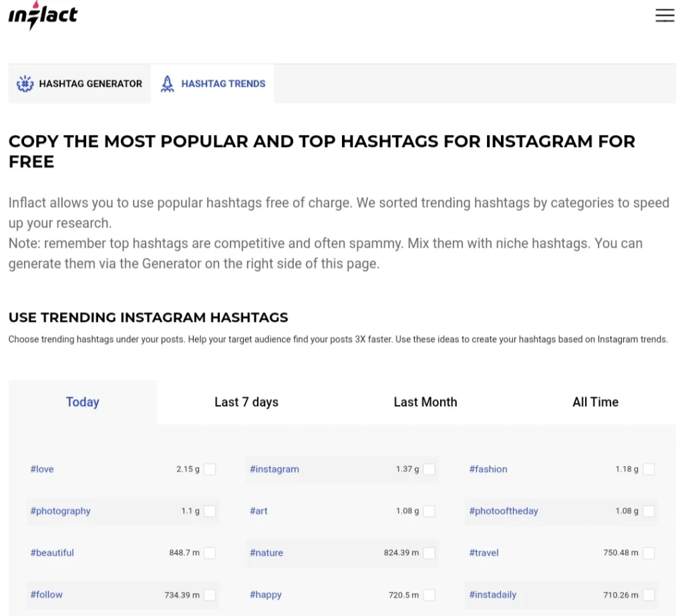This screenshot has width=684, height=616.
Task: Select the Today period tab
Action: [x=82, y=402]
